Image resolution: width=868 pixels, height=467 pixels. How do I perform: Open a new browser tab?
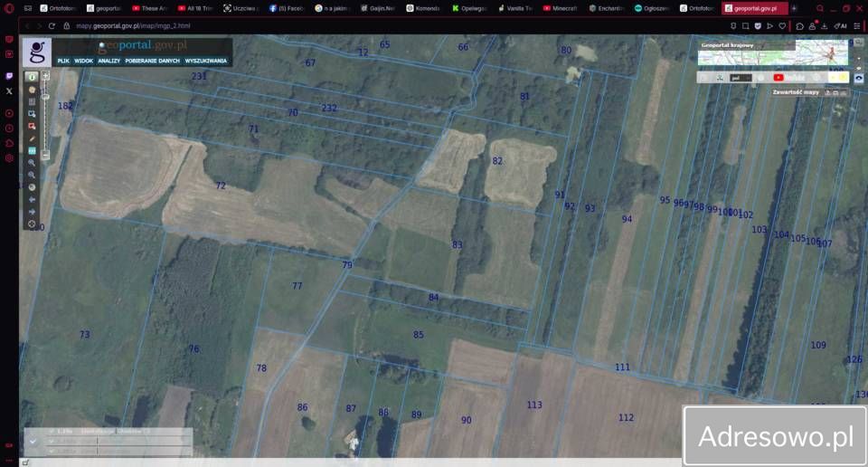(x=794, y=8)
